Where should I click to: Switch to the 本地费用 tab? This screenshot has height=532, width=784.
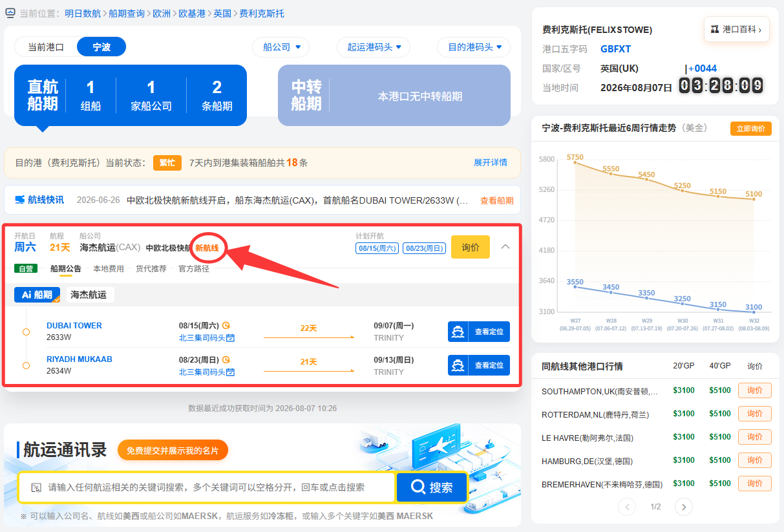pos(109,269)
